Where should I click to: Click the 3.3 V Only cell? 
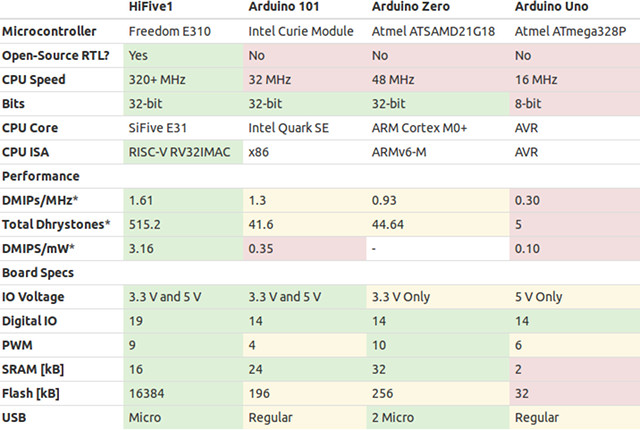pyautogui.click(x=438, y=297)
